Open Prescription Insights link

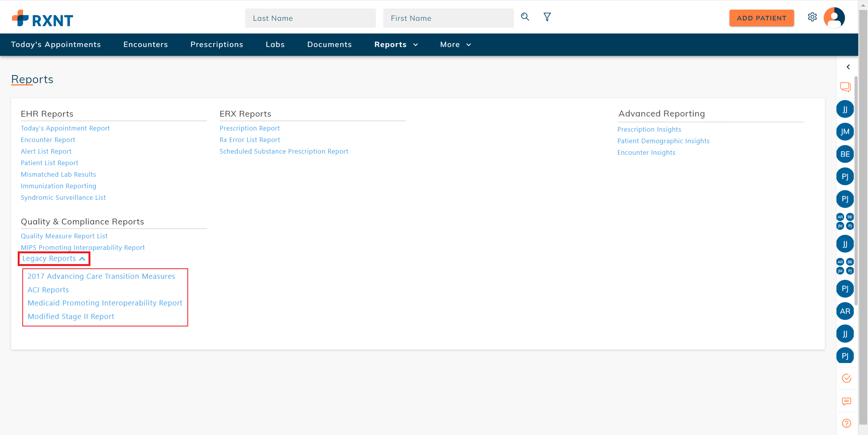click(x=649, y=129)
